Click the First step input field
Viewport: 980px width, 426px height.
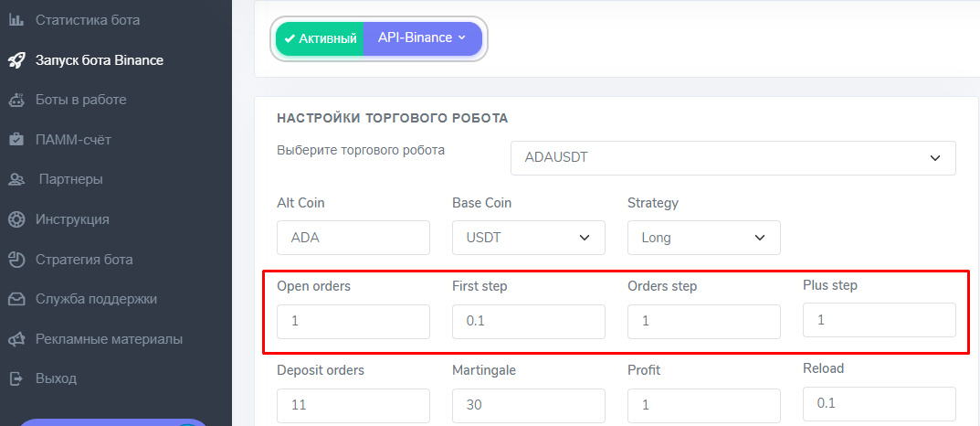528,321
